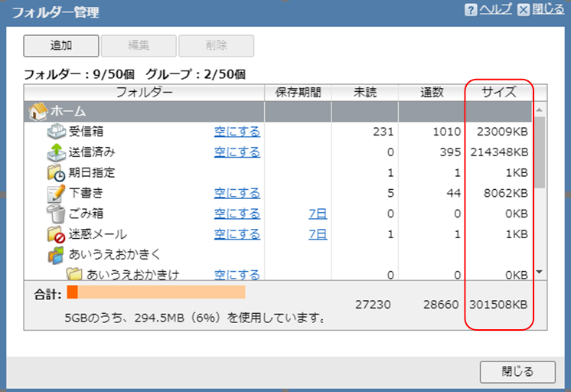Empty the inbox via 空にする link

[237, 132]
